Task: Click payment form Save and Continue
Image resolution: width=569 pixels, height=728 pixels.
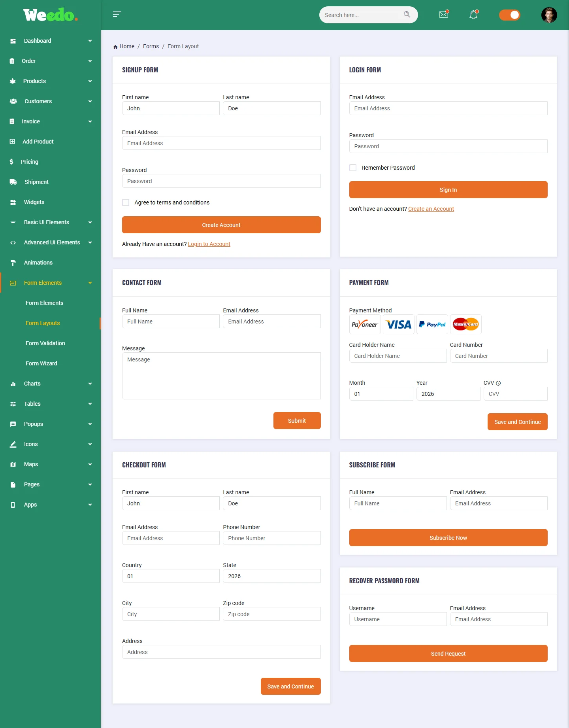Action: click(x=517, y=422)
